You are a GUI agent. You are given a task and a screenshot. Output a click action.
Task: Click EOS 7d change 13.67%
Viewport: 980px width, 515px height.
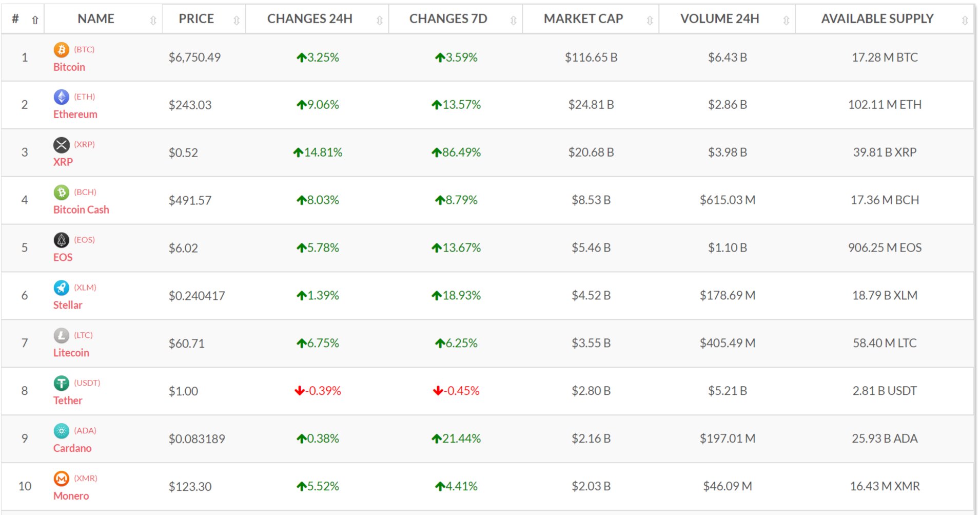coord(456,248)
